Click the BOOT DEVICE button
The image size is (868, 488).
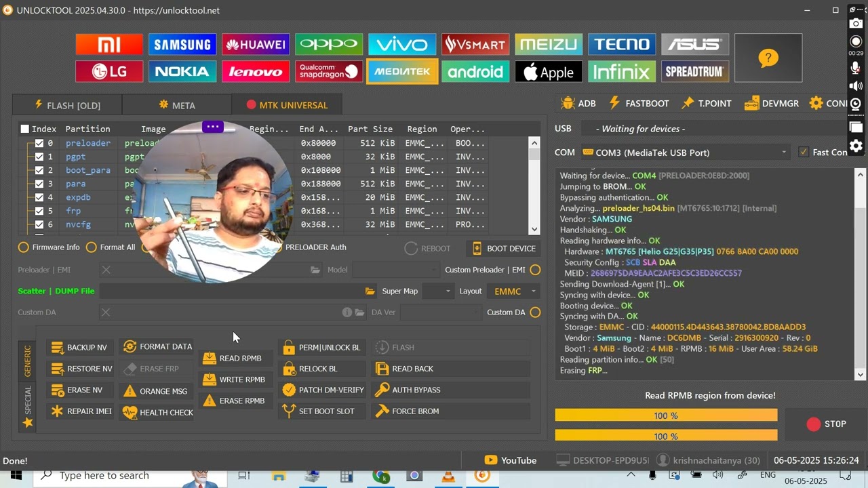pos(504,248)
